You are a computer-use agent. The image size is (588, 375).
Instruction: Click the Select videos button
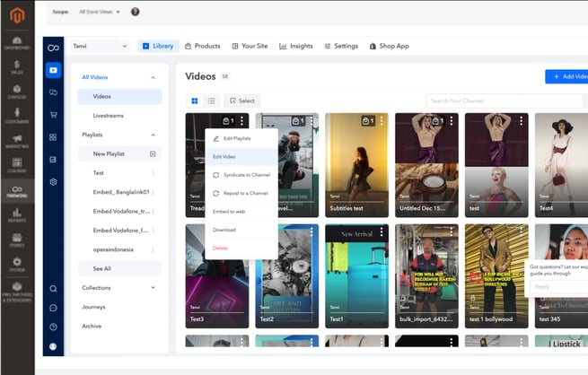click(241, 100)
